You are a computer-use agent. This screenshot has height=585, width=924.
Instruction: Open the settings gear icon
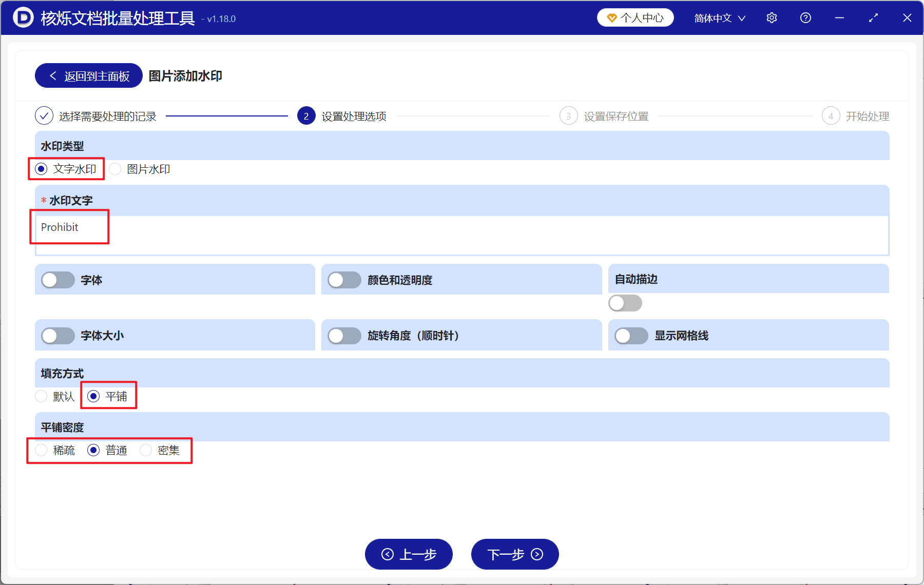772,17
